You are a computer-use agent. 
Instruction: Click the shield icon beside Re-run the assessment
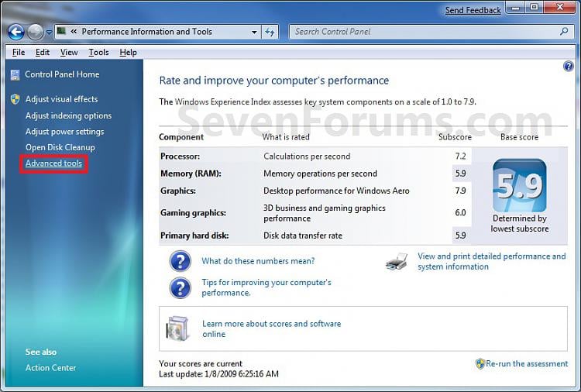(480, 363)
